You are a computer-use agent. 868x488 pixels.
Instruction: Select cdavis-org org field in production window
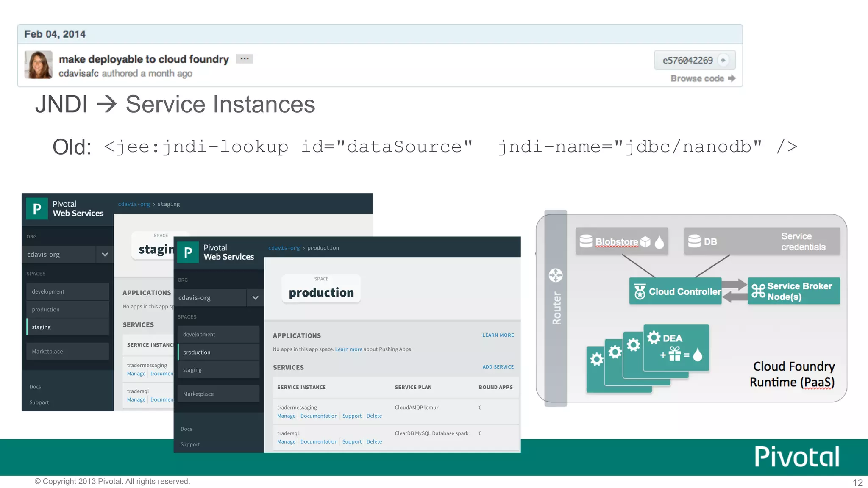click(x=212, y=298)
